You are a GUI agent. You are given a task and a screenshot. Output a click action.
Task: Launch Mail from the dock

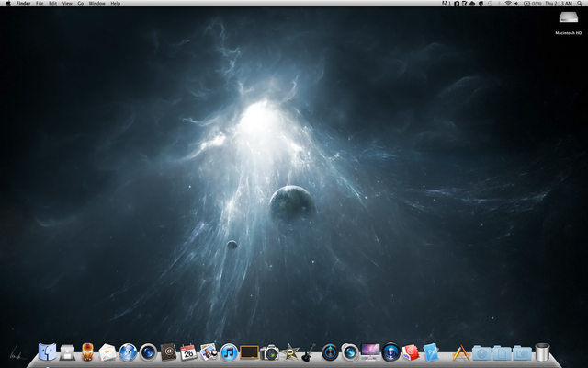point(108,351)
